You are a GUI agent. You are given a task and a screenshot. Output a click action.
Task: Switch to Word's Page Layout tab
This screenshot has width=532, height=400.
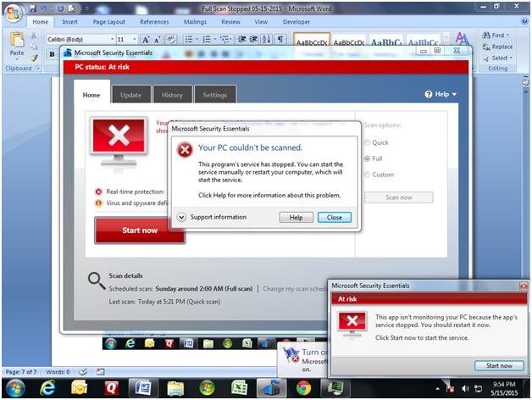point(109,22)
